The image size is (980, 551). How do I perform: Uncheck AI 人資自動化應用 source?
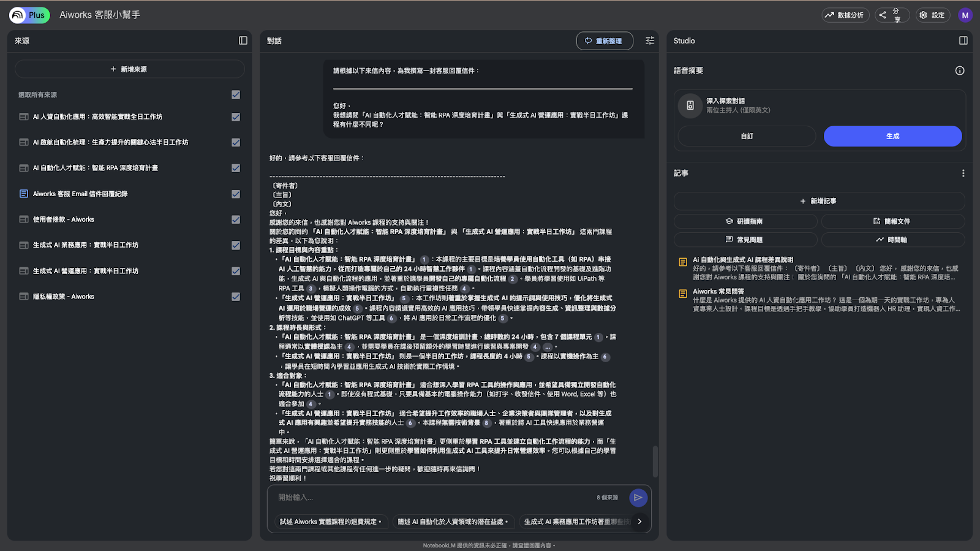236,117
